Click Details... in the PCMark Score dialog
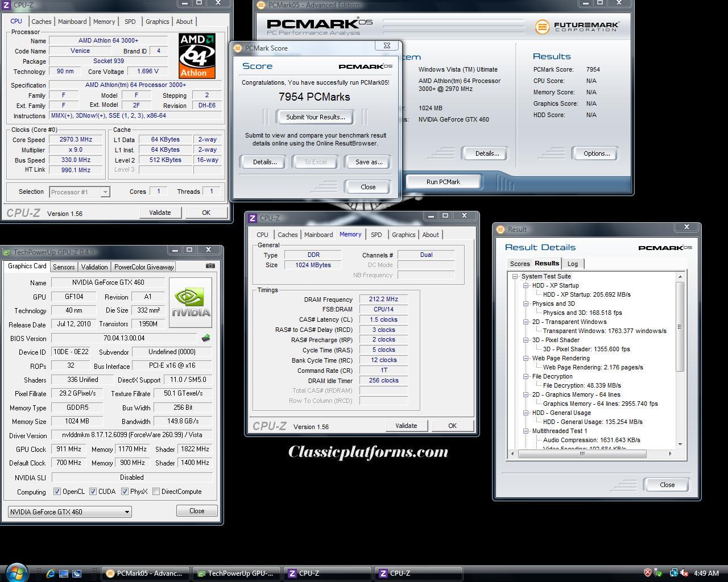Image resolution: width=728 pixels, height=582 pixels. 264,162
